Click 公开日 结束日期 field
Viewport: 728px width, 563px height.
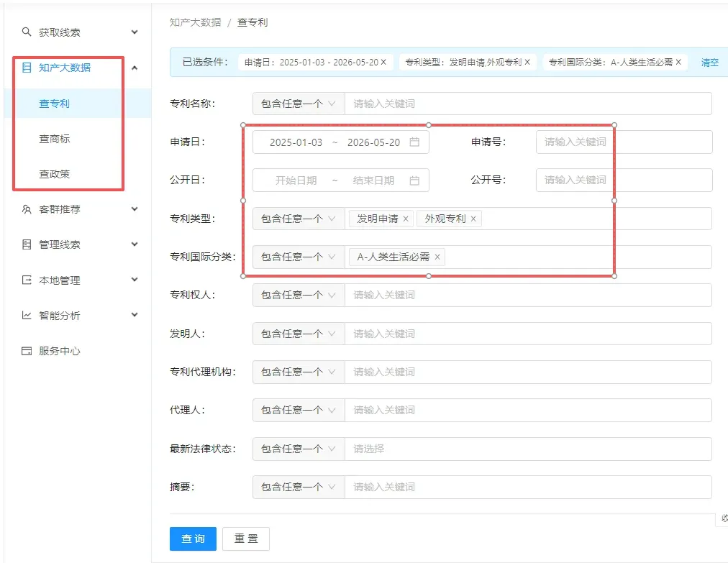tap(373, 180)
